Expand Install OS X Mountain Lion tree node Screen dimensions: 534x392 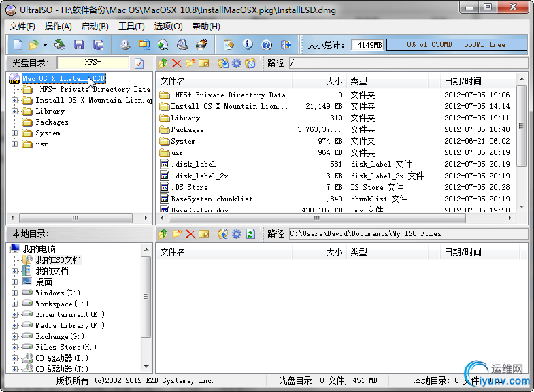pyautogui.click(x=14, y=100)
